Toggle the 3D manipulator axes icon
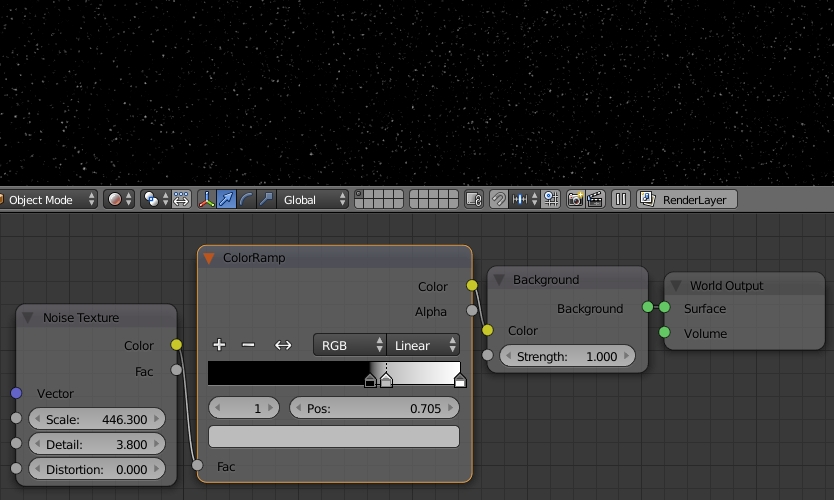Image resolution: width=834 pixels, height=500 pixels. [x=206, y=199]
